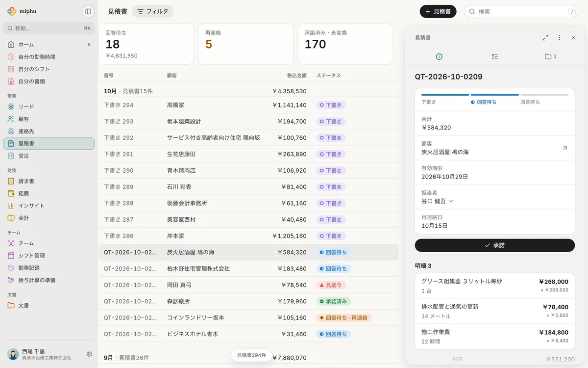Switch to the info tab in quote panel
The width and height of the screenshot is (588, 368).
pyautogui.click(x=439, y=56)
